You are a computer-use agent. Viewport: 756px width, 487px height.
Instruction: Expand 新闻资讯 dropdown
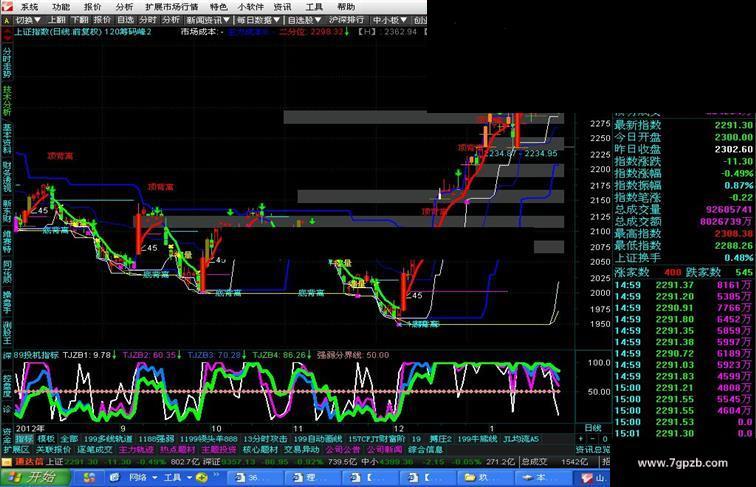click(208, 20)
